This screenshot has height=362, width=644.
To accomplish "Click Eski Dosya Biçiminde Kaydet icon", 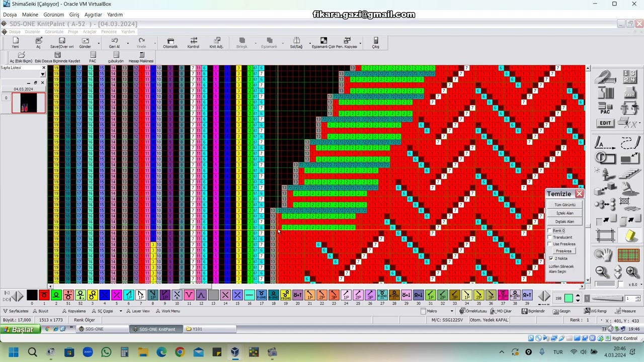I will click(57, 57).
